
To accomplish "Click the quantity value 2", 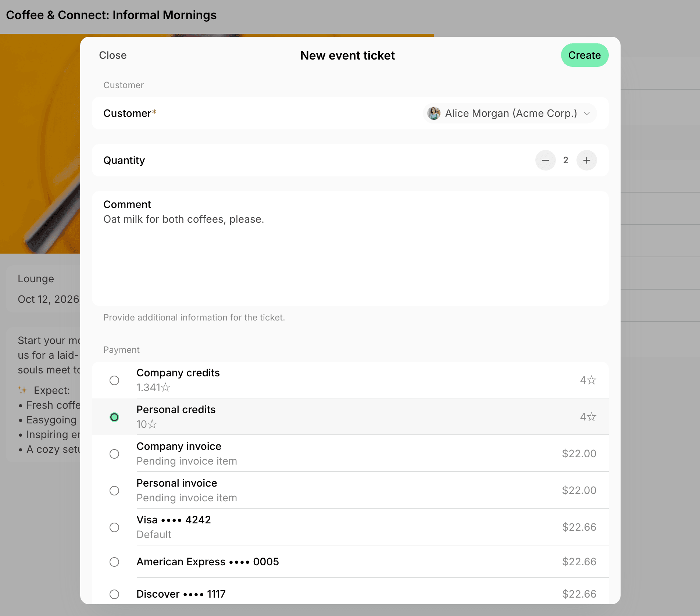I will [x=566, y=160].
